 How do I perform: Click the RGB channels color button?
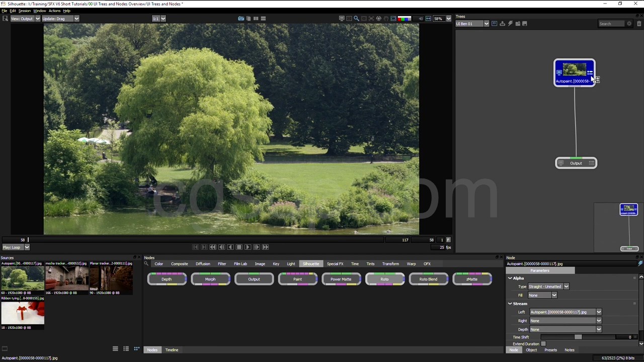pos(404,19)
